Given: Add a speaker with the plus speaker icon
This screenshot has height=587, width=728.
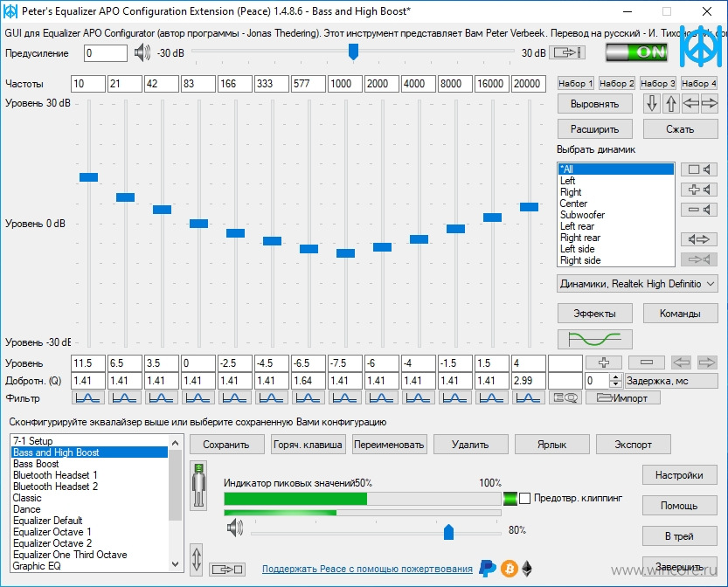Looking at the screenshot, I should [699, 190].
